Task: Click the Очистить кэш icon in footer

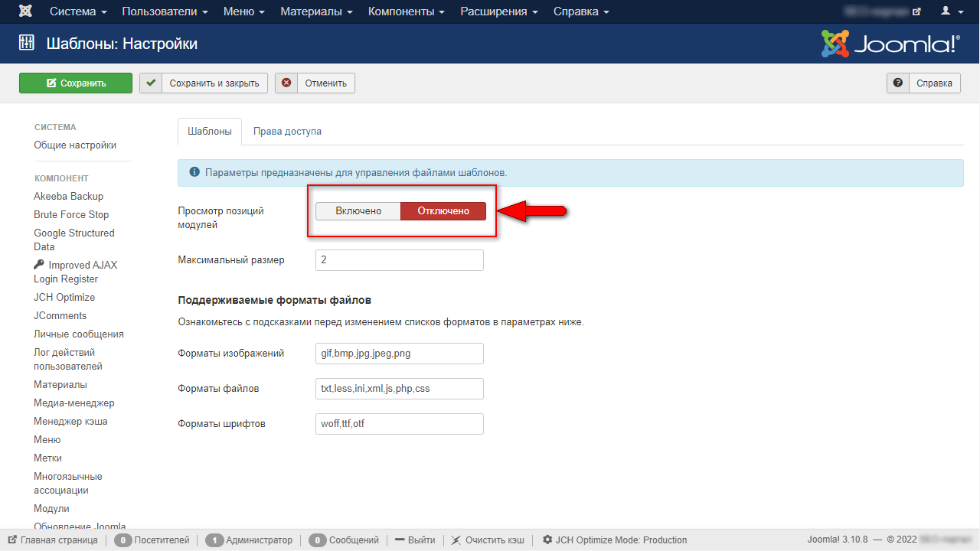Action: pyautogui.click(x=456, y=540)
